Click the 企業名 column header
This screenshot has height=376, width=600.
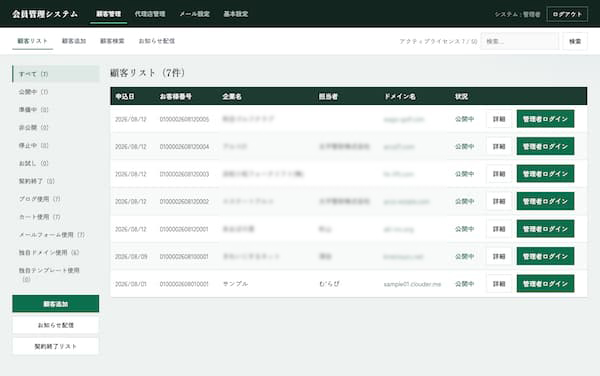tap(232, 96)
